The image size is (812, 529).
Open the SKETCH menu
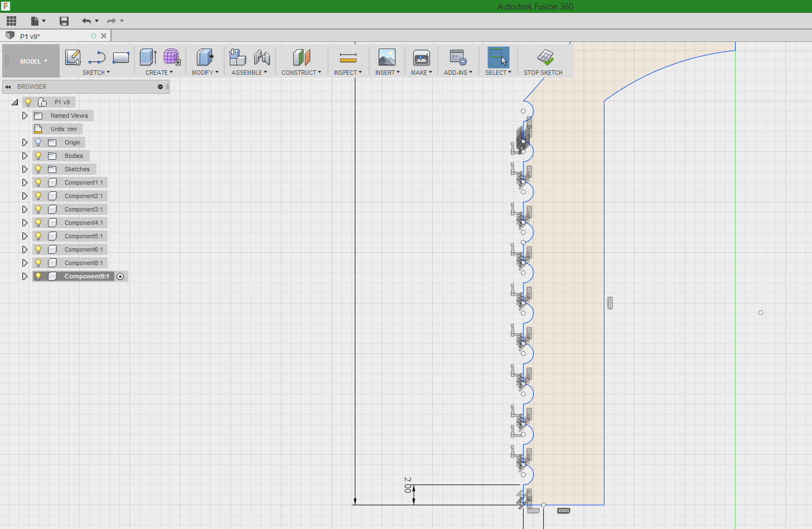click(x=96, y=73)
